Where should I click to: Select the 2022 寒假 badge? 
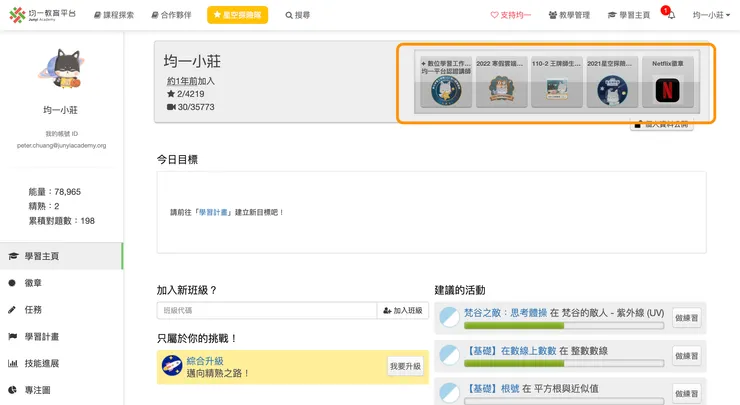(x=501, y=82)
